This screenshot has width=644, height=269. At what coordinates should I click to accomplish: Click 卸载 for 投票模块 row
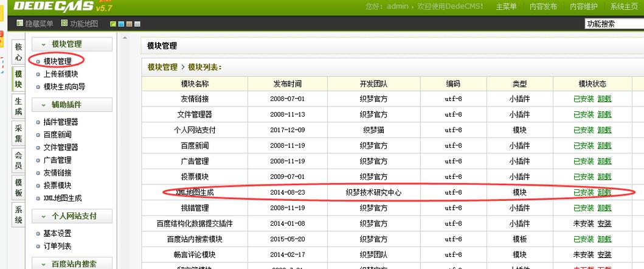tap(604, 177)
